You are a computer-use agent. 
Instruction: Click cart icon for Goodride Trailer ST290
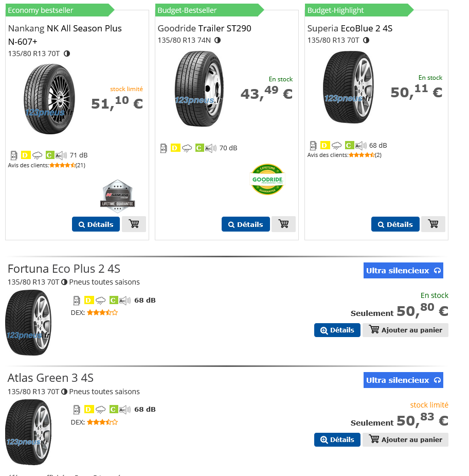(283, 224)
